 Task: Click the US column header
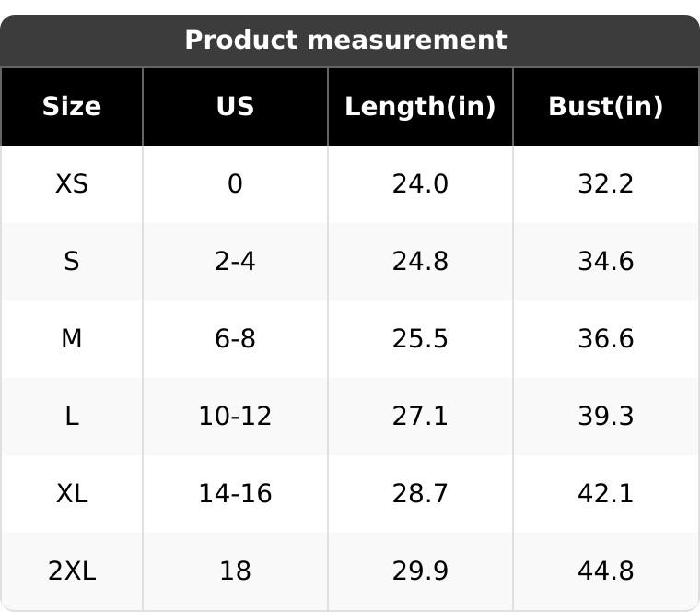tap(235, 107)
